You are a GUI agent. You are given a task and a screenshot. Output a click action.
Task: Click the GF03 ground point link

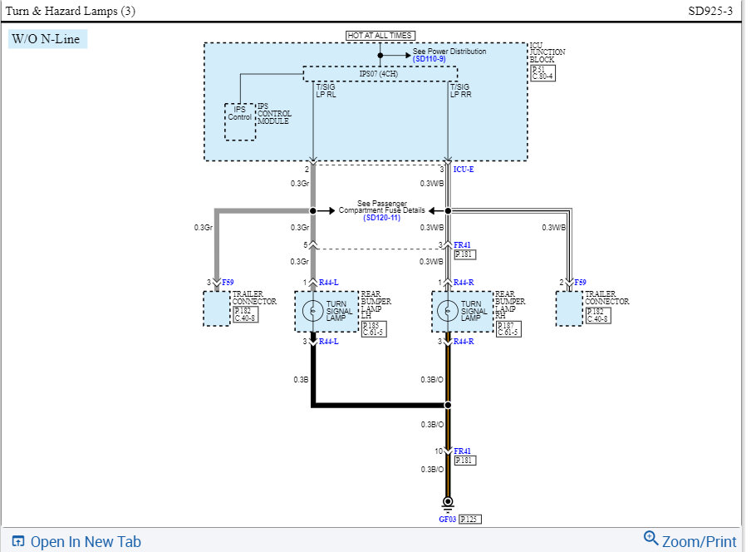tap(448, 520)
